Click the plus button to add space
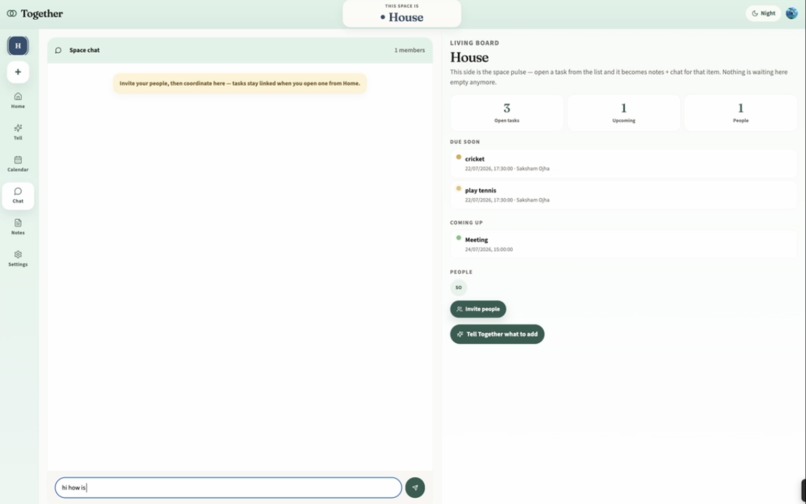Screen dimensions: 806x504 pyautogui.click(x=18, y=72)
